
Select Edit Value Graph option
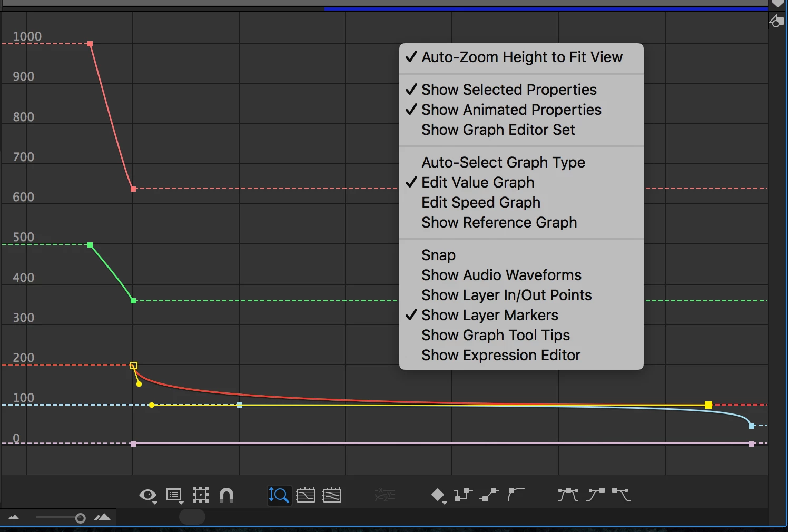521,182
